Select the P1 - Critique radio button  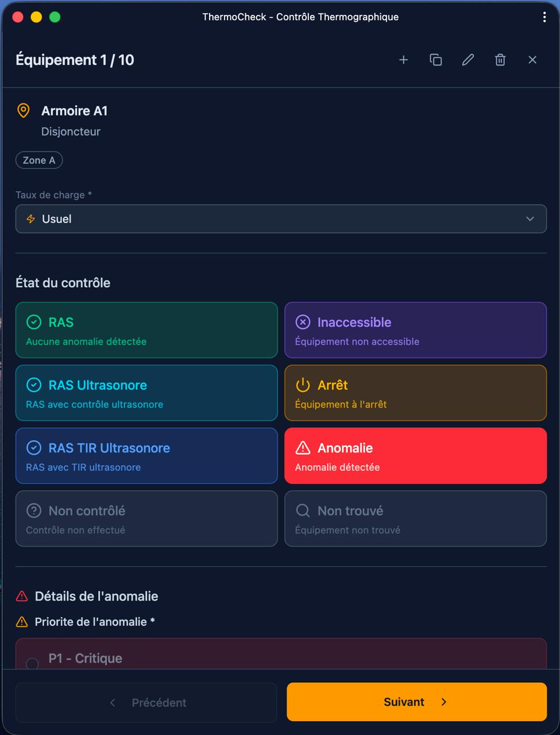tap(32, 663)
